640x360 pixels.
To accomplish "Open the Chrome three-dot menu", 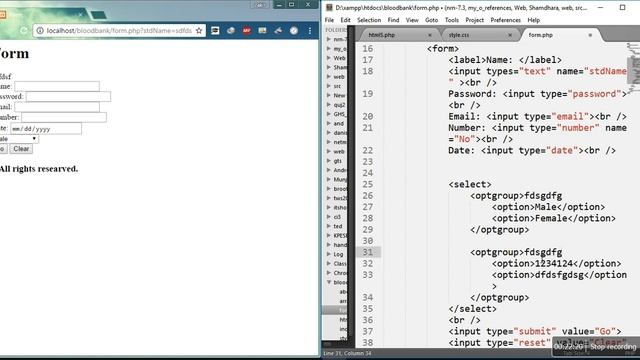I will coord(310,31).
